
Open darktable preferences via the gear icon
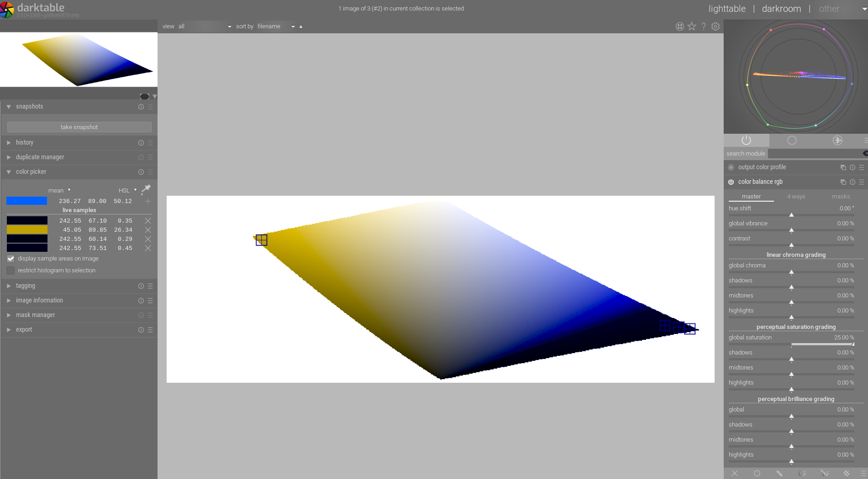pyautogui.click(x=715, y=26)
